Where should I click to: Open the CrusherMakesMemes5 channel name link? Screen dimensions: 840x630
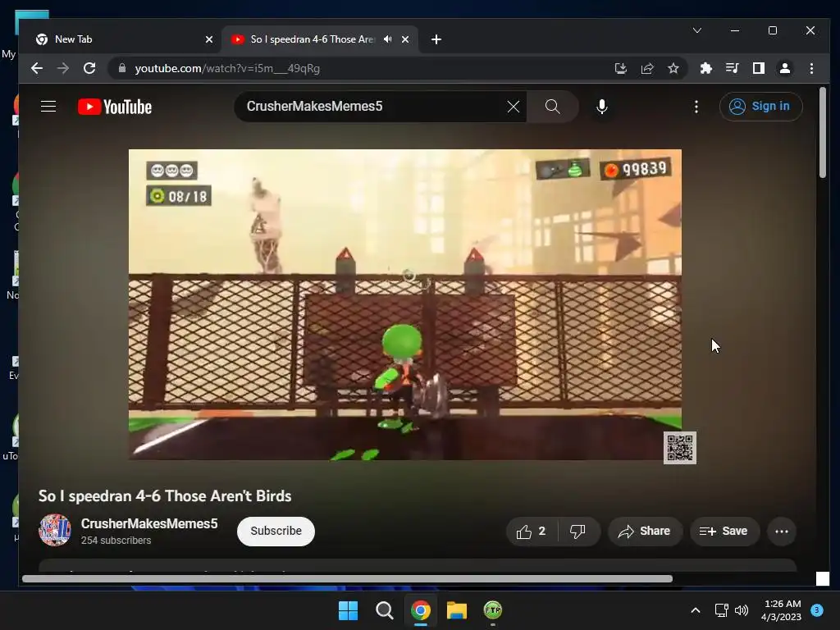coord(149,523)
